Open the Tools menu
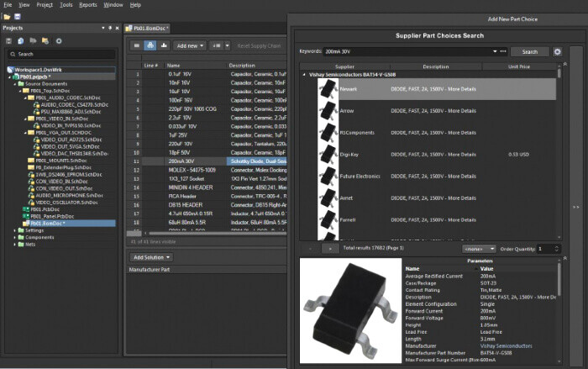588x369 pixels. [x=66, y=5]
